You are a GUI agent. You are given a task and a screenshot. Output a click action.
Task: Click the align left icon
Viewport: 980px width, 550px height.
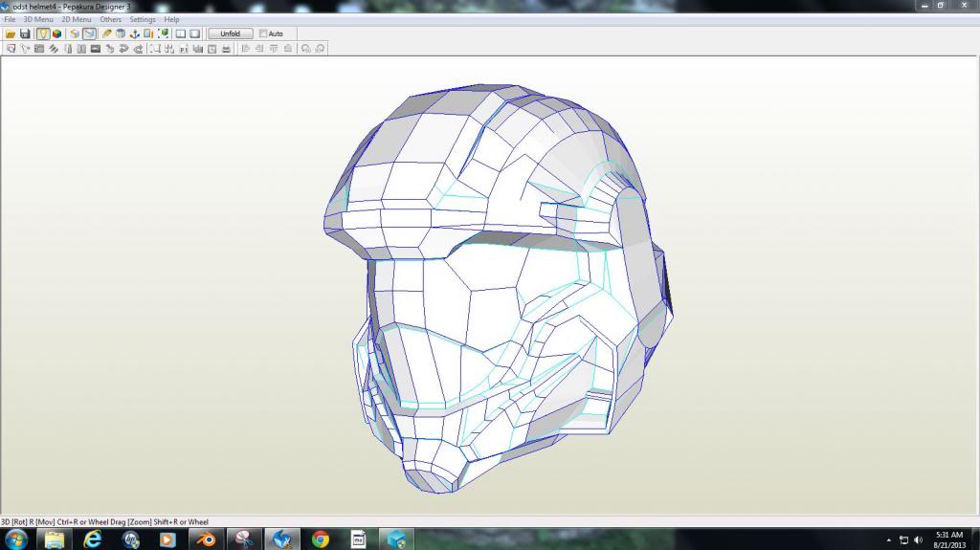[x=246, y=49]
